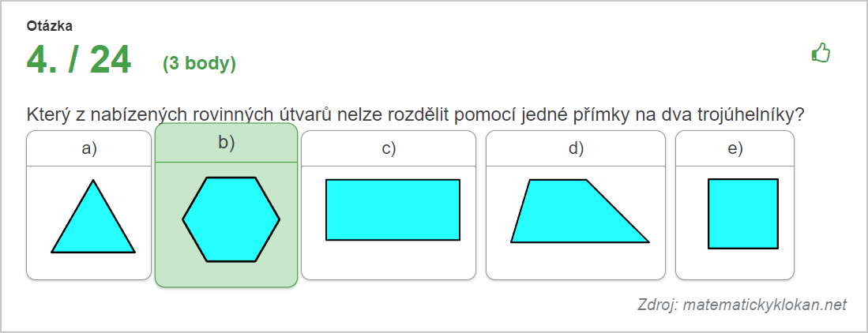Click empty space below trapezoid in card d)
868x333 pixels.
pyautogui.click(x=576, y=261)
